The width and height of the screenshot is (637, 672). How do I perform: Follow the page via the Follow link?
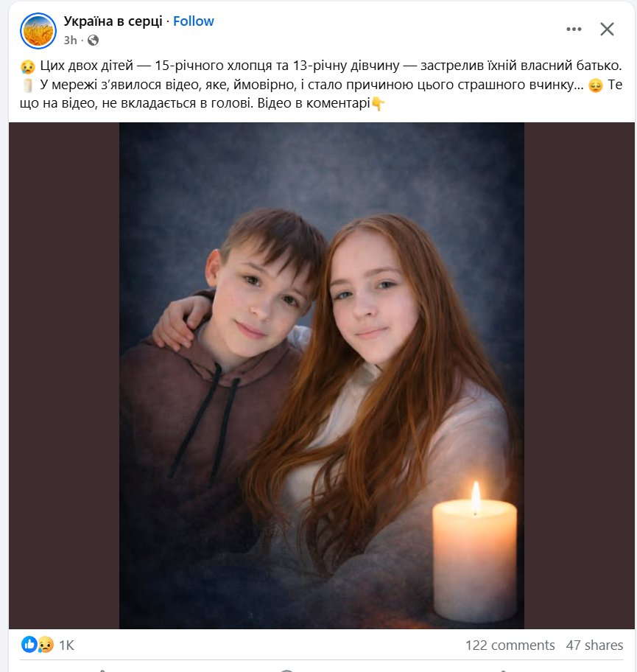click(x=194, y=21)
